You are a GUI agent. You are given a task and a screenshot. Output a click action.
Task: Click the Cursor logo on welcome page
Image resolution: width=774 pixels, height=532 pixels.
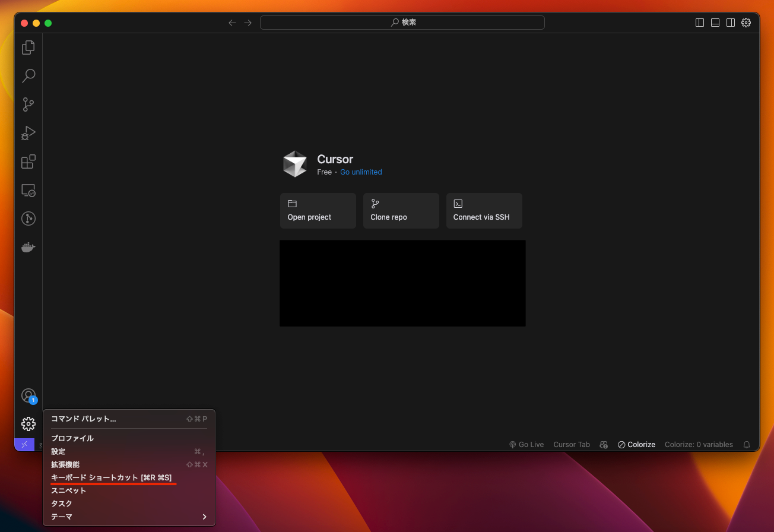tap(294, 164)
